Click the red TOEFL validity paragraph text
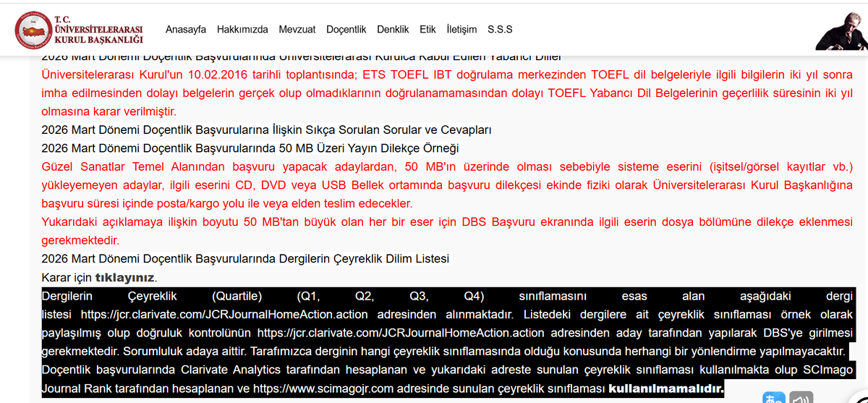Image resolution: width=868 pixels, height=403 pixels. point(447,93)
